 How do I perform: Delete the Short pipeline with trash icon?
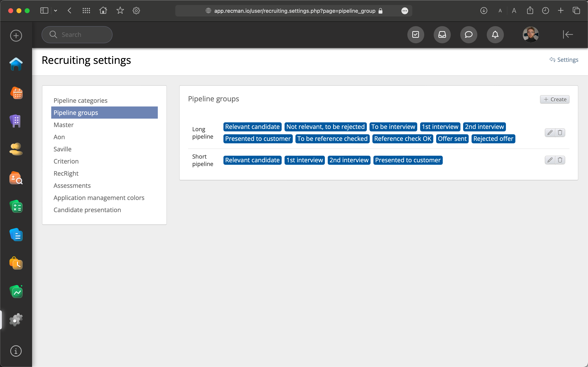[560, 160]
